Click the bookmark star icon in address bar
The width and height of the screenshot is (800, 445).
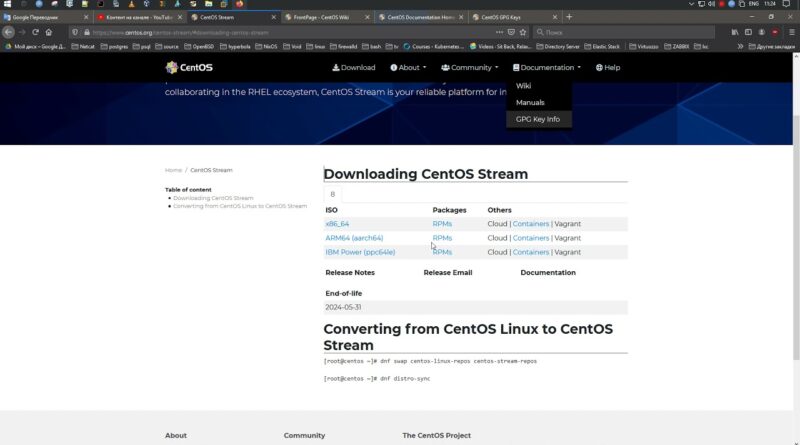click(x=523, y=32)
